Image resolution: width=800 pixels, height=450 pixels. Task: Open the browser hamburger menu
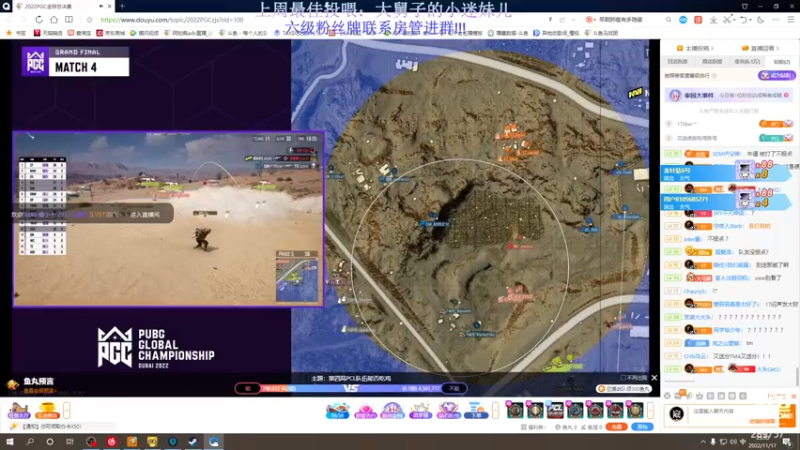[x=791, y=19]
